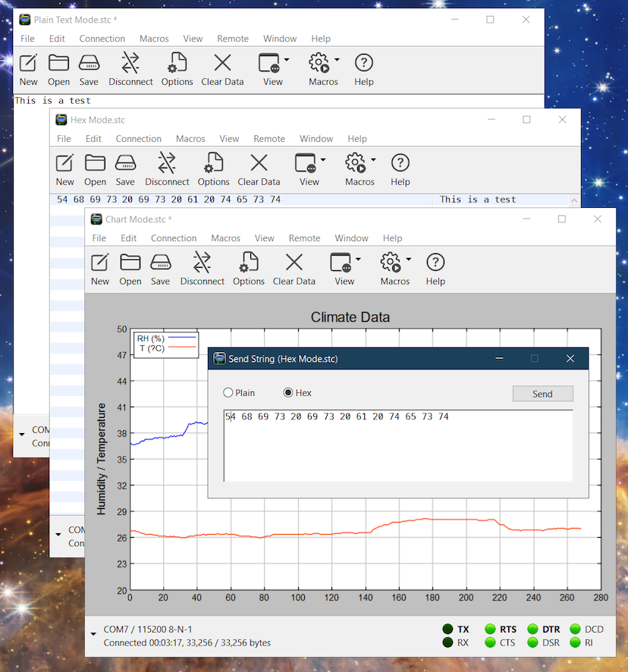
Task: Expand View dropdown arrow in Chart Mode toolbar
Action: [x=358, y=259]
